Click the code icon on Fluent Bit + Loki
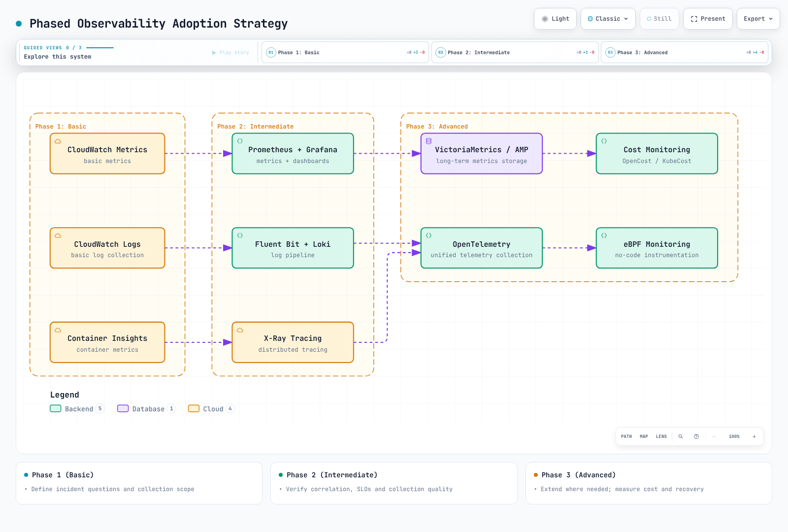Viewport: 788px width, 532px height. point(240,236)
